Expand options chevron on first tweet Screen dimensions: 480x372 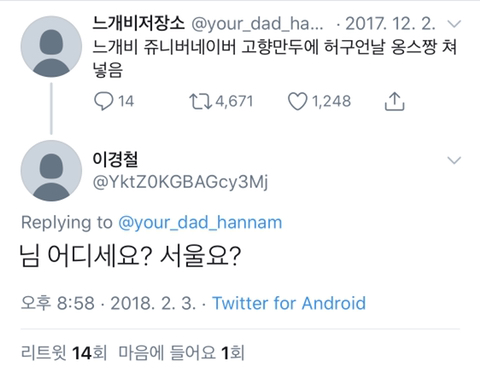tap(454, 24)
